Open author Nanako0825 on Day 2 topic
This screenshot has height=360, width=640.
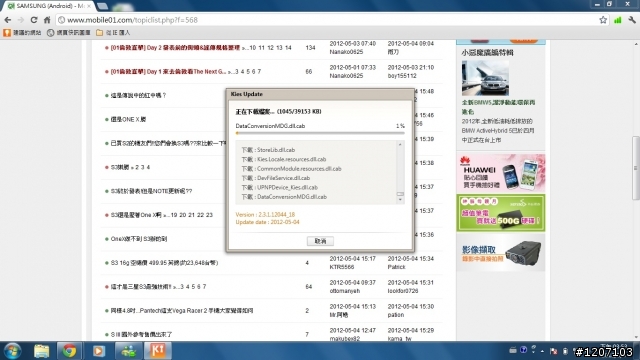click(x=346, y=52)
